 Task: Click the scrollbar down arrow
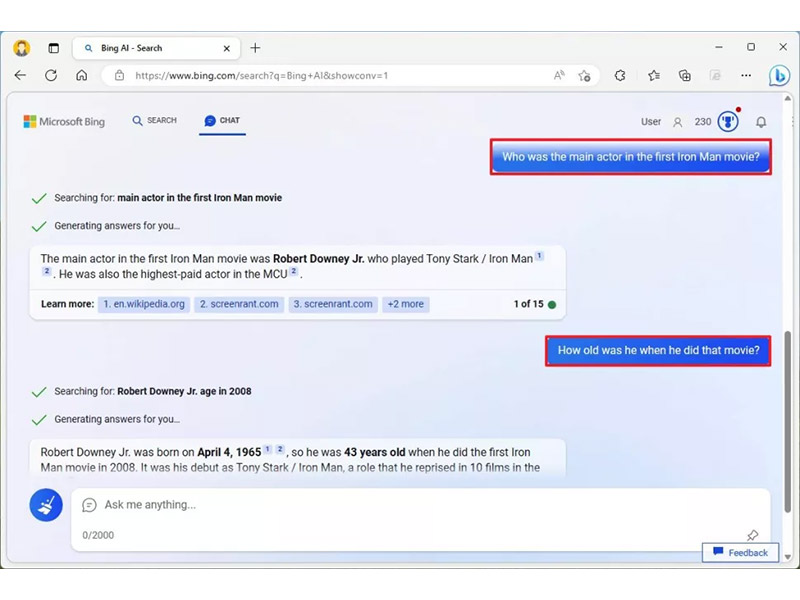(788, 557)
